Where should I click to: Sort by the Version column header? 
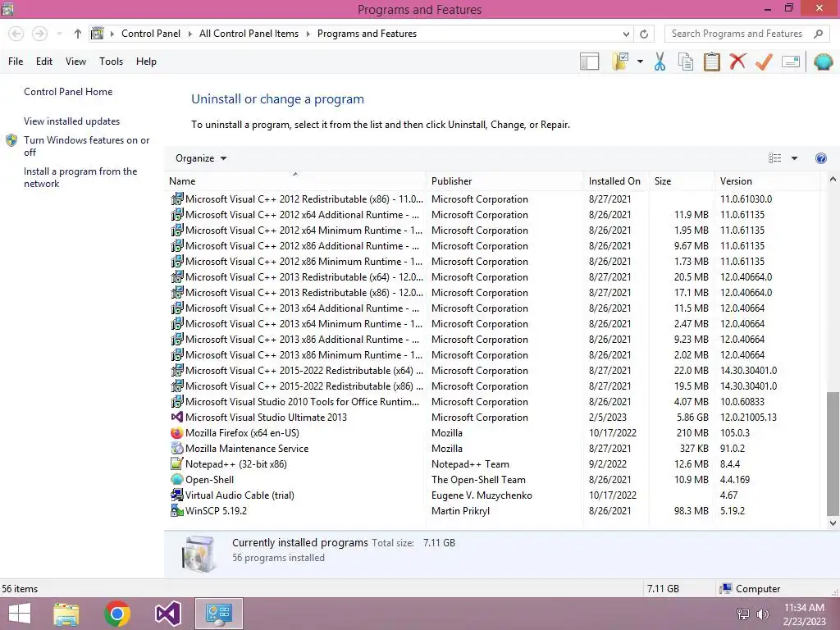pos(767,181)
